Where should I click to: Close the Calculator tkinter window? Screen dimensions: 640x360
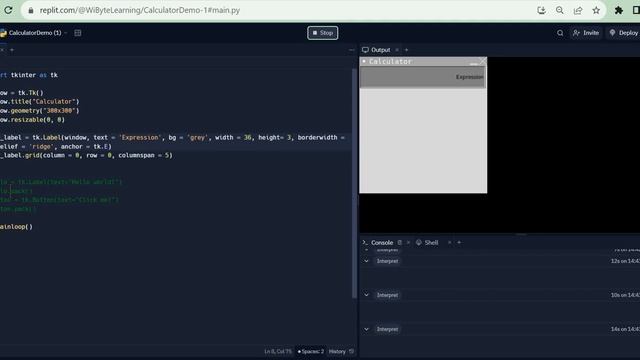pos(483,61)
